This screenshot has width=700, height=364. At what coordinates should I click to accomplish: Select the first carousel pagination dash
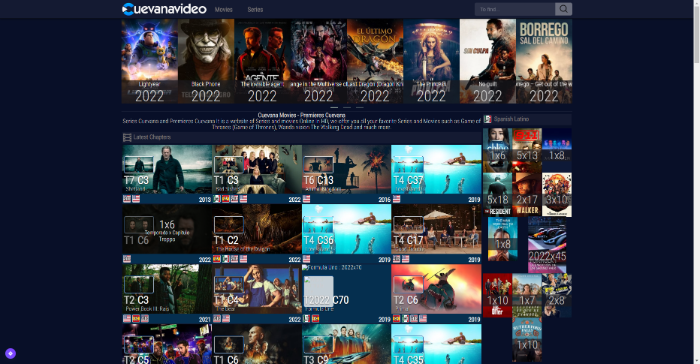tap(334, 107)
